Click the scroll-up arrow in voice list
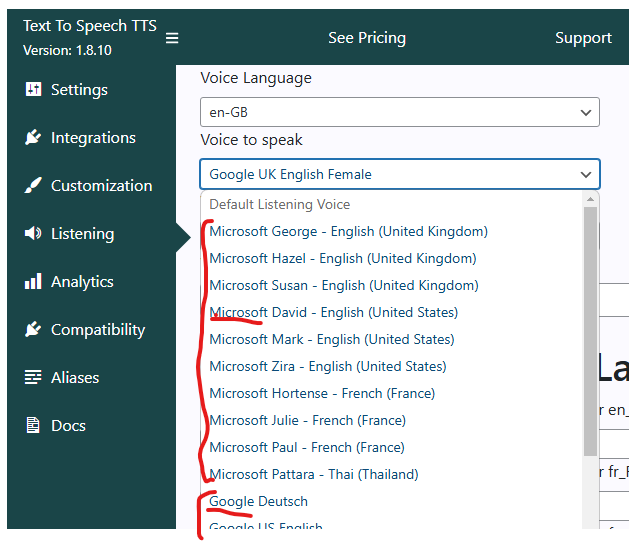The image size is (629, 541). click(x=590, y=199)
